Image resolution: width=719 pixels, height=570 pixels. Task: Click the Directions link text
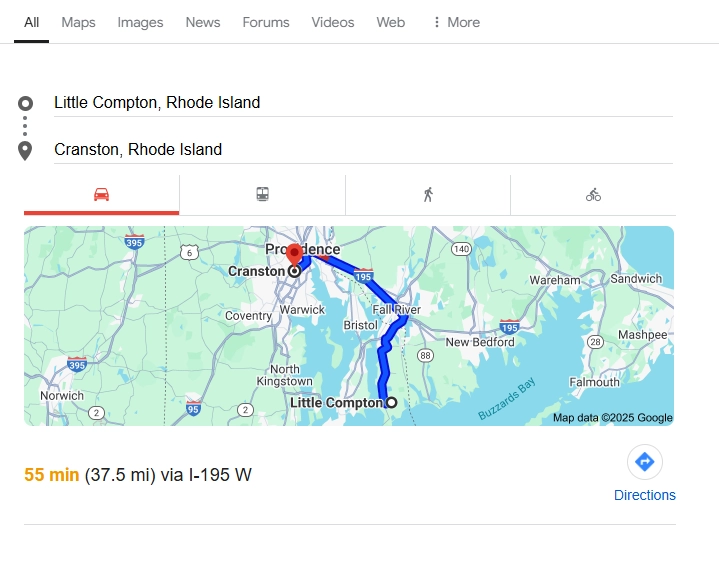[645, 495]
